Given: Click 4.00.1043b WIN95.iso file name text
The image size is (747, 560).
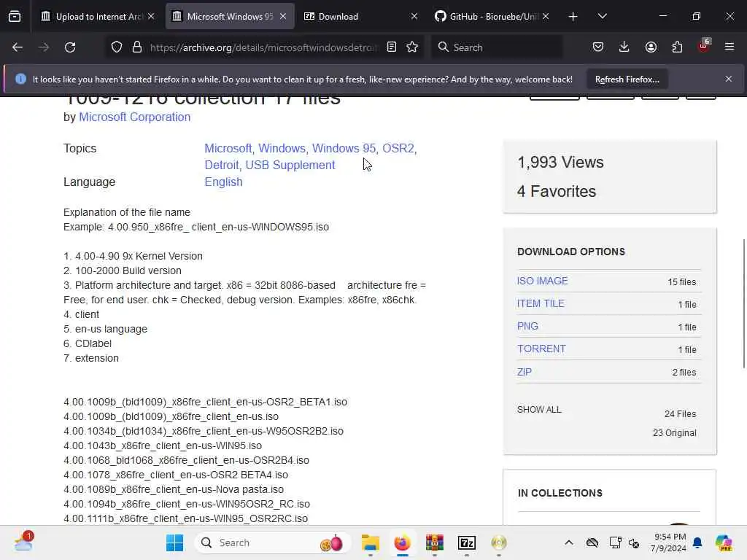Looking at the screenshot, I should tap(163, 446).
